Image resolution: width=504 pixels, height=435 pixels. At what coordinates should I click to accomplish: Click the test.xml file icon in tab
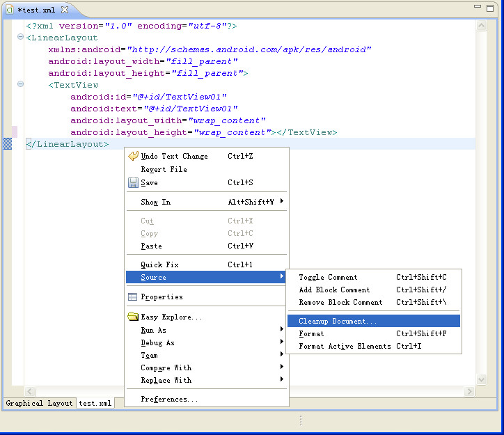[x=10, y=10]
